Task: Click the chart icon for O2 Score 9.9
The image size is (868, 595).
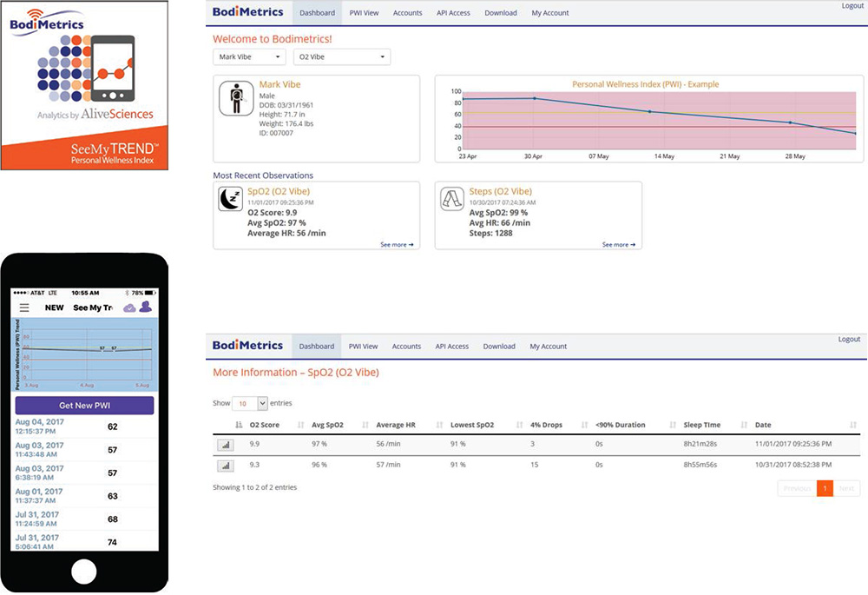Action: 225,445
